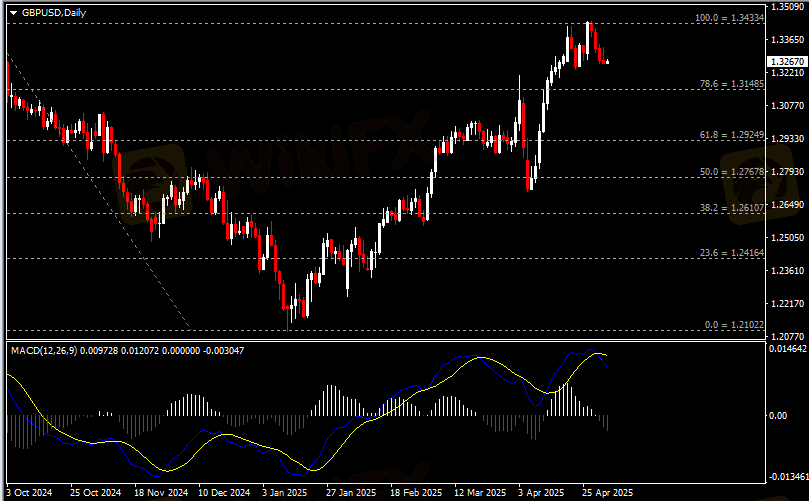The height and width of the screenshot is (501, 809).
Task: Click the 25 Apr 2025 date label
Action: [x=607, y=493]
